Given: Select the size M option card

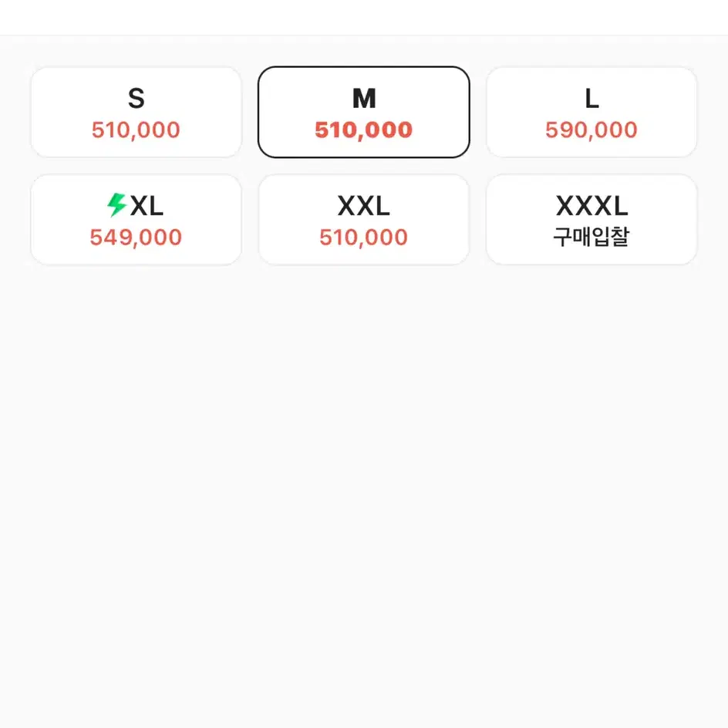Looking at the screenshot, I should (363, 113).
